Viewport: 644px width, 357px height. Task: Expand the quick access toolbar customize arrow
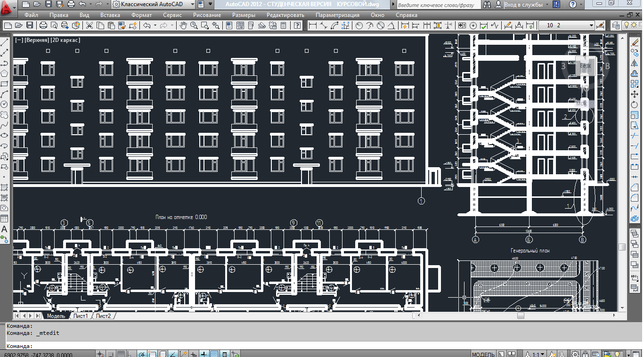tap(210, 4)
